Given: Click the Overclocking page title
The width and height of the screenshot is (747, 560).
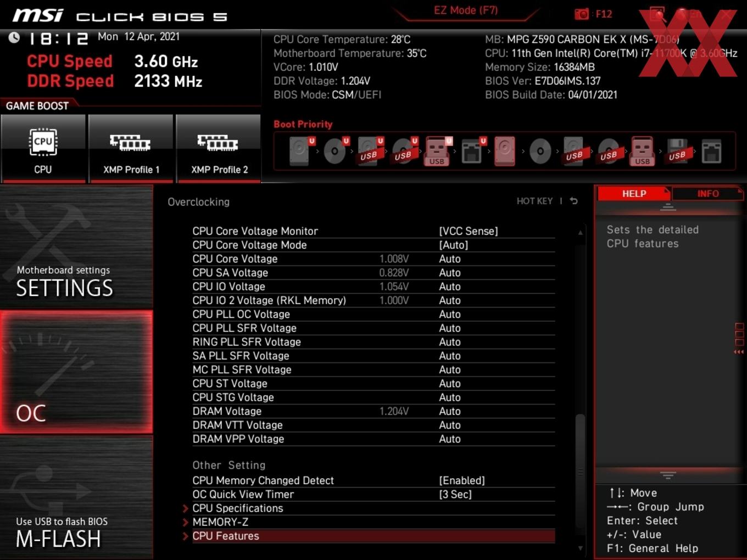Looking at the screenshot, I should pos(199,202).
